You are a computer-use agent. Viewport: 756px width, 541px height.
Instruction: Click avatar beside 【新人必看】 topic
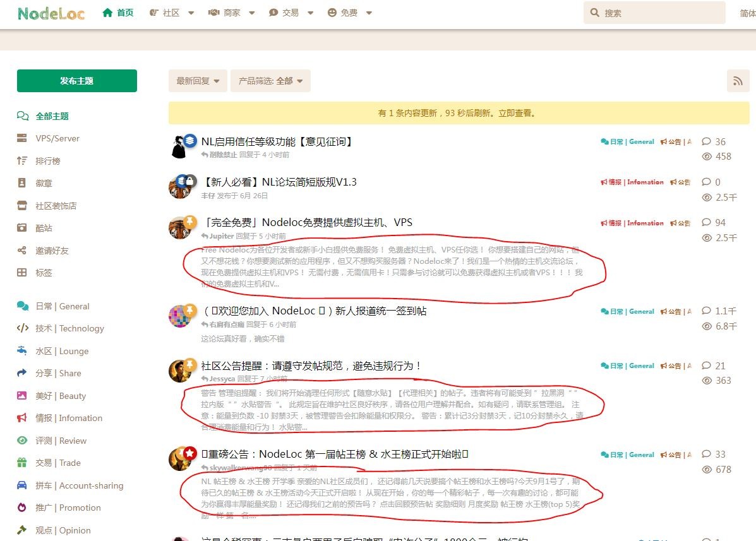click(x=179, y=188)
